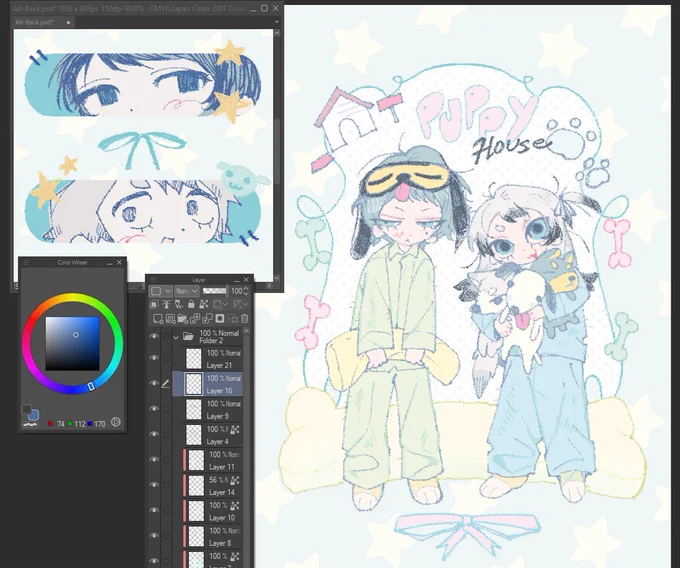
Task: Create a new raster layer
Action: [158, 319]
